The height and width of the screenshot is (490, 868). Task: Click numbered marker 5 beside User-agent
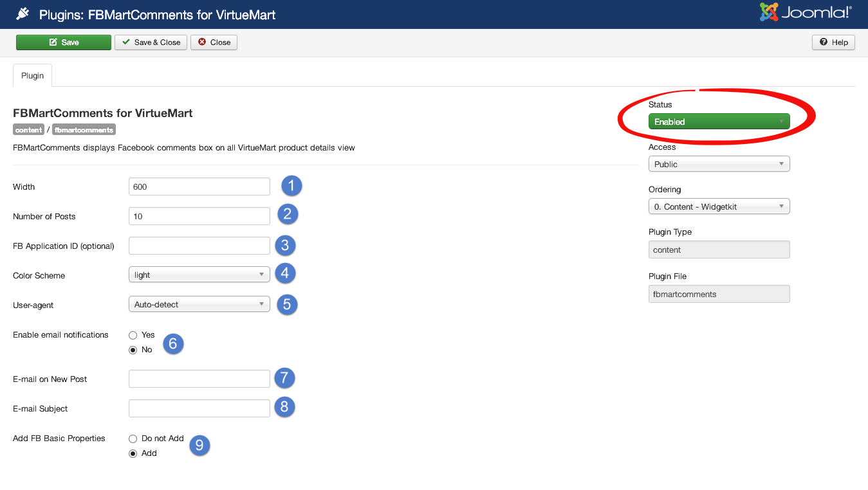pos(287,304)
